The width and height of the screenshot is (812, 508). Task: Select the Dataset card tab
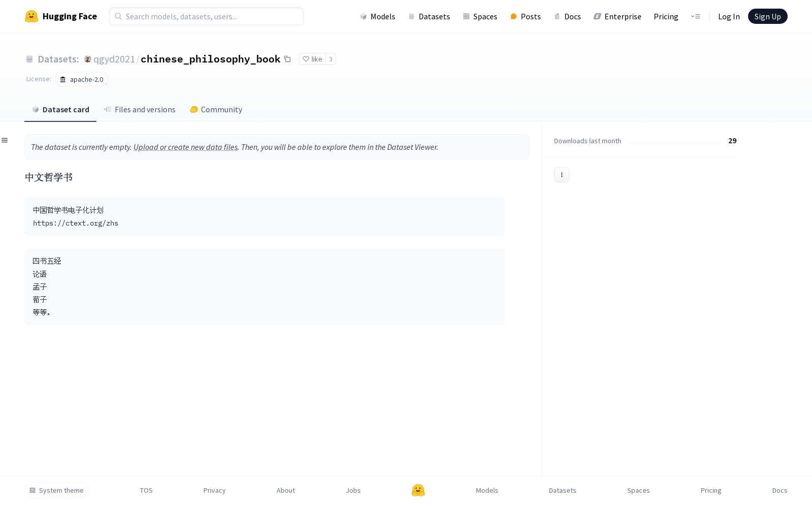(x=60, y=110)
